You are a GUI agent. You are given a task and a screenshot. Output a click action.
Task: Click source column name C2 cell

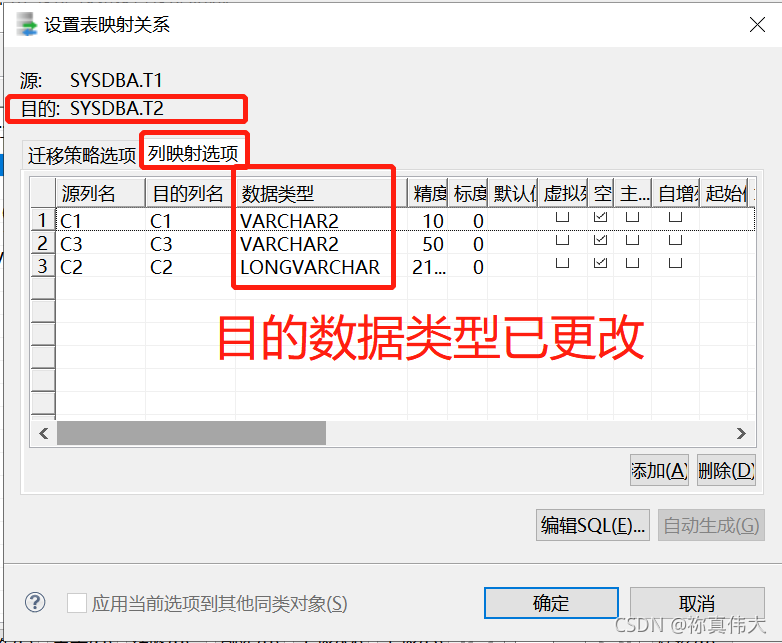click(x=100, y=267)
